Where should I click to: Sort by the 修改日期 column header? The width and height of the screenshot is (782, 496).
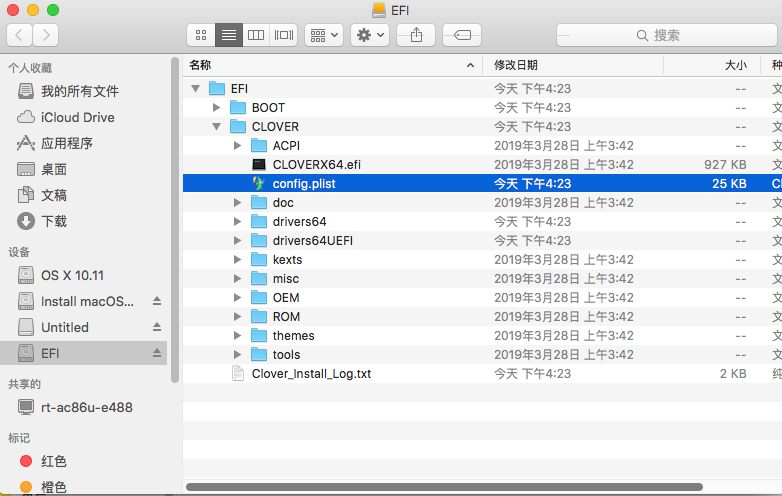[x=573, y=65]
